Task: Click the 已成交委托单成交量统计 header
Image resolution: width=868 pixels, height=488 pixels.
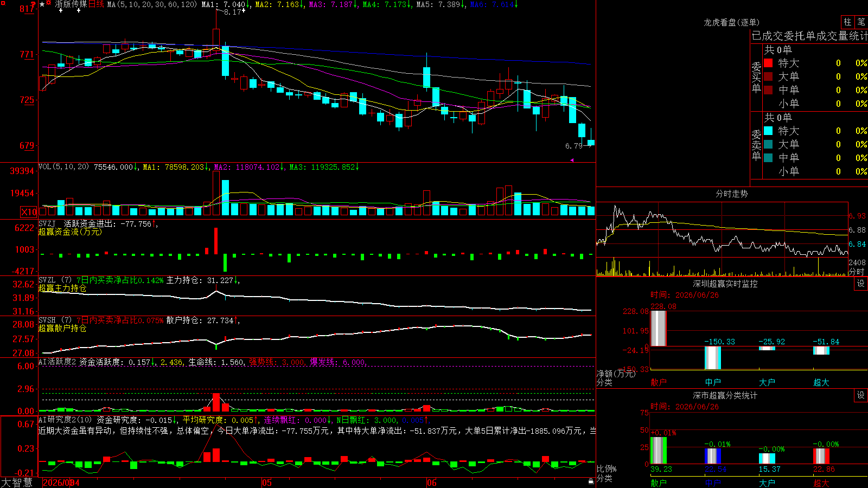Action: pyautogui.click(x=809, y=36)
